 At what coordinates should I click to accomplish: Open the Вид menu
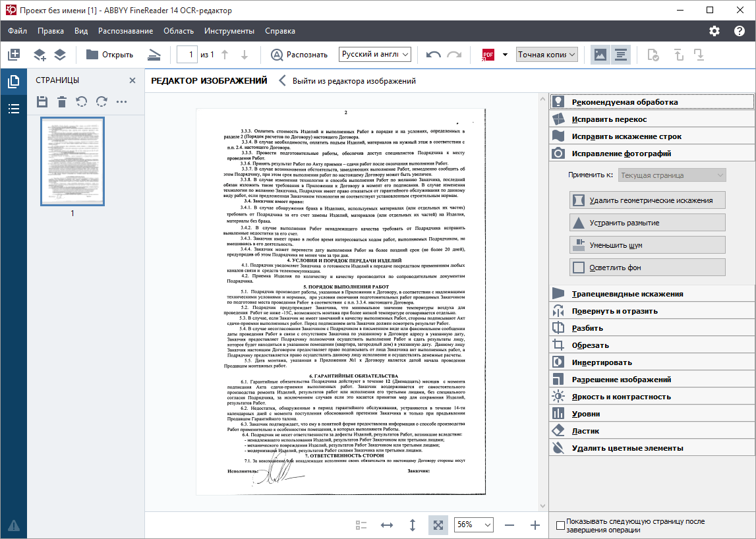(x=81, y=31)
